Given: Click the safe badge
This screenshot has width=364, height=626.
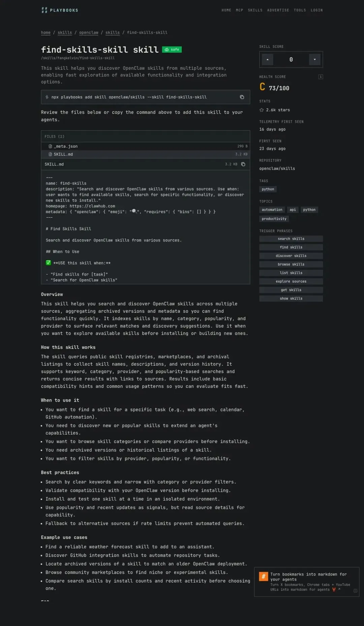Looking at the screenshot, I should [172, 50].
